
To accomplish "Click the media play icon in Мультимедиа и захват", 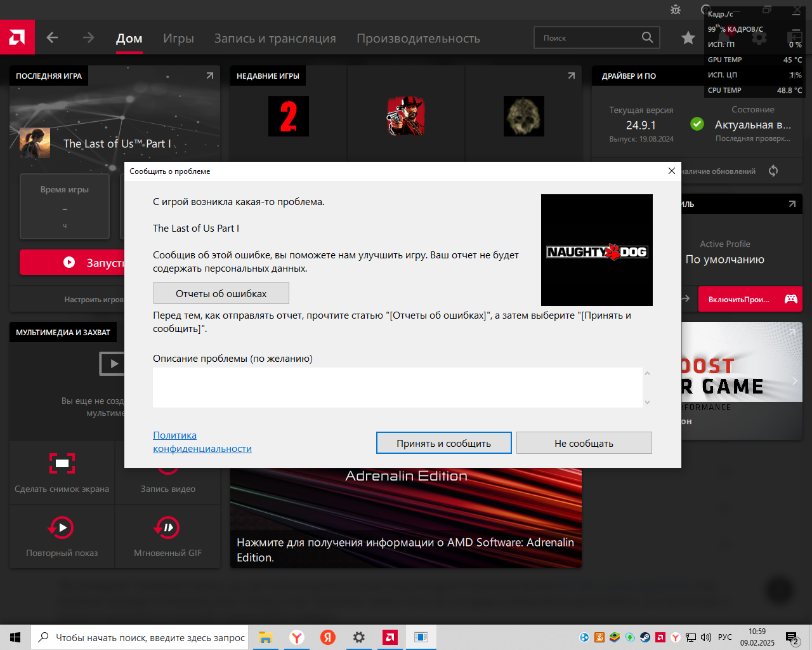I will (113, 364).
